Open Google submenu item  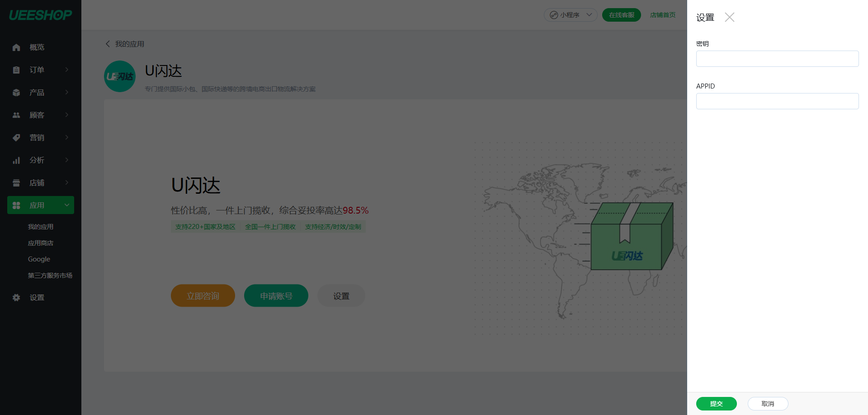tap(39, 259)
